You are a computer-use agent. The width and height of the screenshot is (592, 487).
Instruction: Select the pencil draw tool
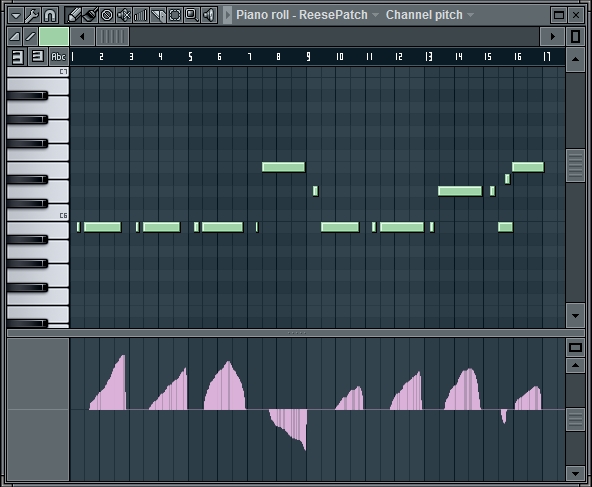coord(73,15)
